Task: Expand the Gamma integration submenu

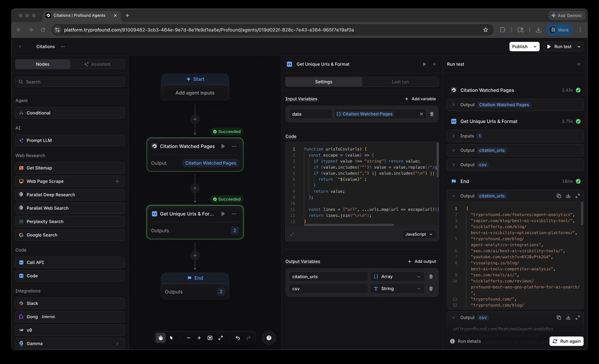Action: pyautogui.click(x=117, y=344)
